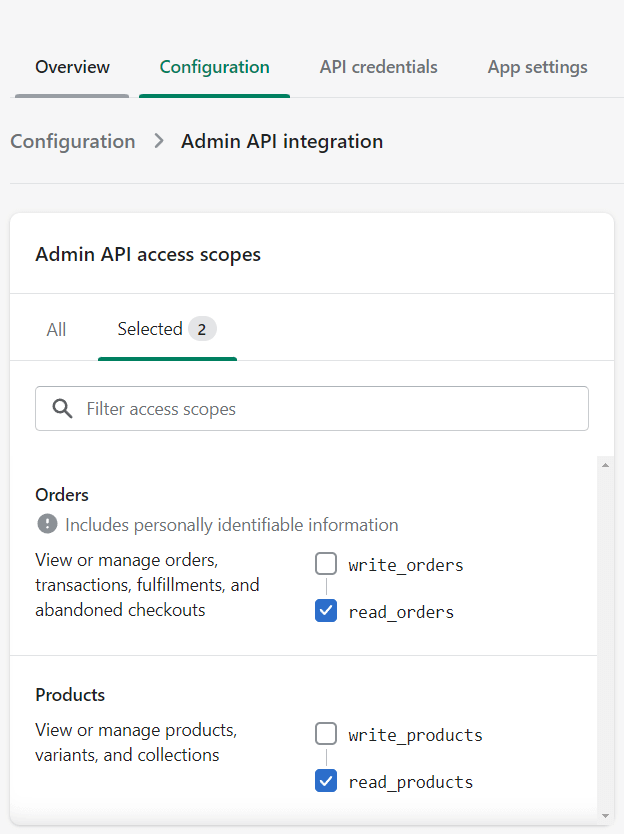The width and height of the screenshot is (624, 834).
Task: Click the access scopes list scrollbar track
Action: click(x=605, y=640)
